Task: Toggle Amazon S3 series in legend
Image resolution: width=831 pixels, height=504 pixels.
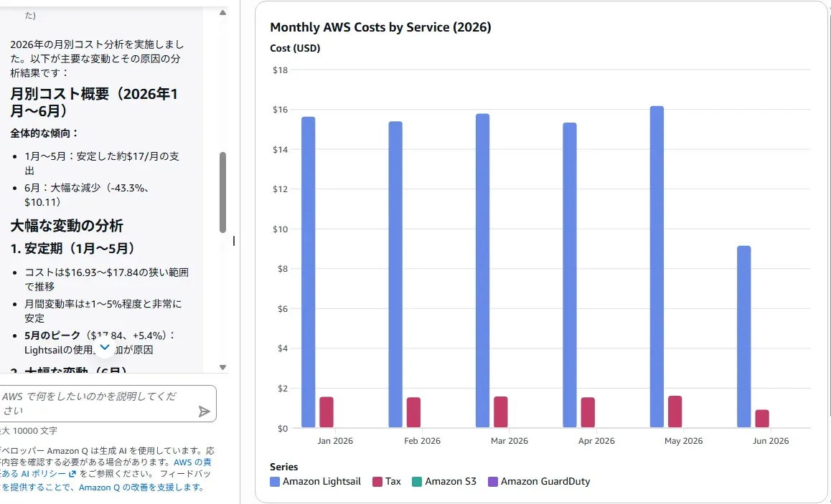Action: click(444, 481)
